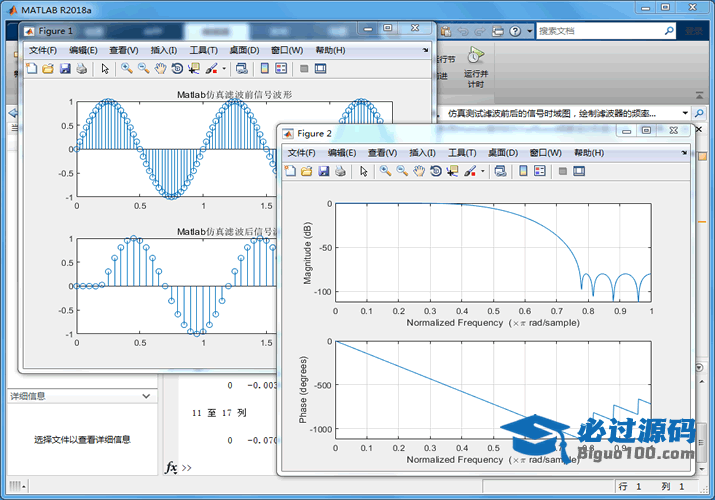Image resolution: width=715 pixels, height=500 pixels.
Task: Open 桌面(D) menu in Figure 2
Action: point(503,153)
